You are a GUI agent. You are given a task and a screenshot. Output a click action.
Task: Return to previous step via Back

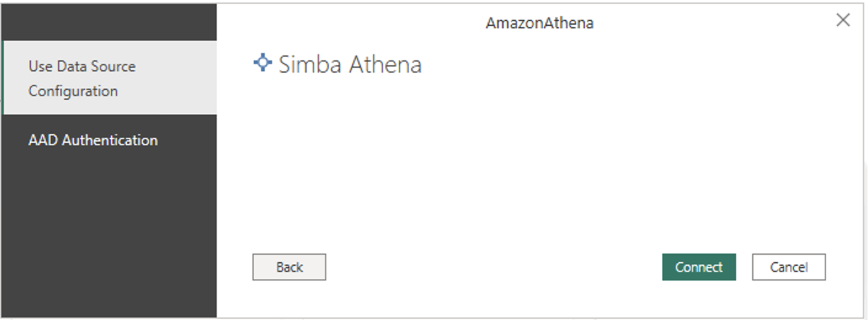[x=289, y=267]
